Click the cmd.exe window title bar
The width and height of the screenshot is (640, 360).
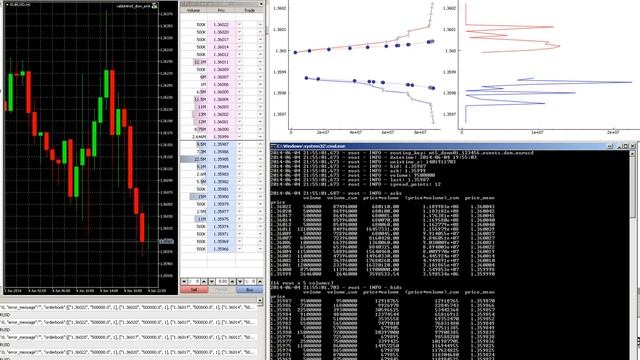click(453, 146)
